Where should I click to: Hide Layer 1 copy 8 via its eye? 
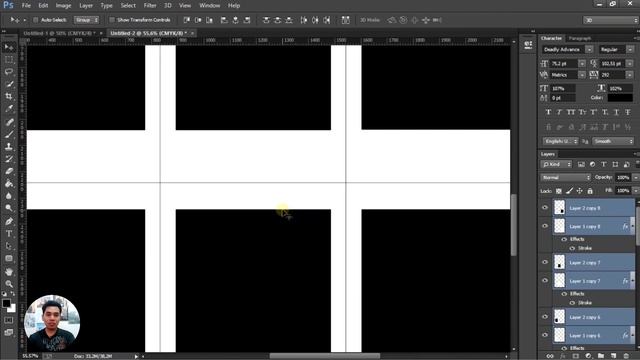tap(545, 226)
